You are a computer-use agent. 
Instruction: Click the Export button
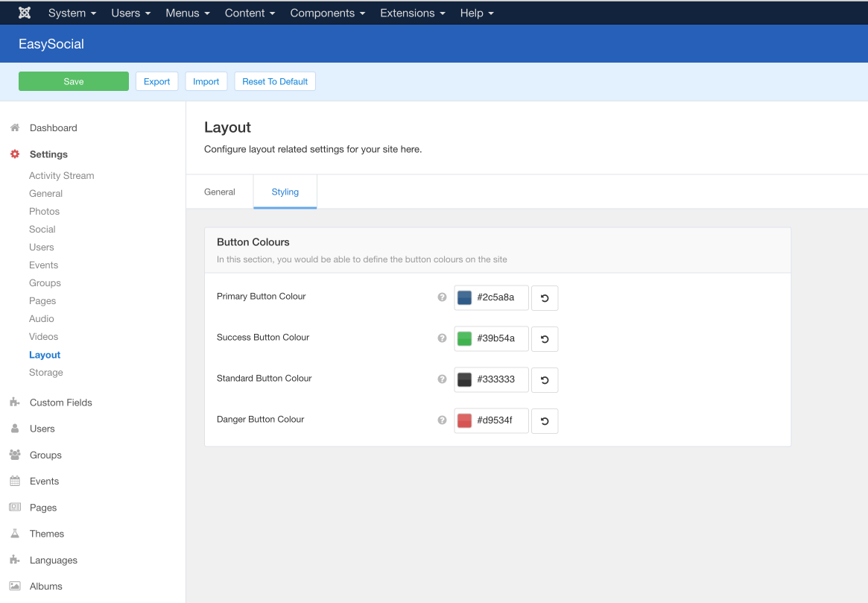click(x=156, y=81)
